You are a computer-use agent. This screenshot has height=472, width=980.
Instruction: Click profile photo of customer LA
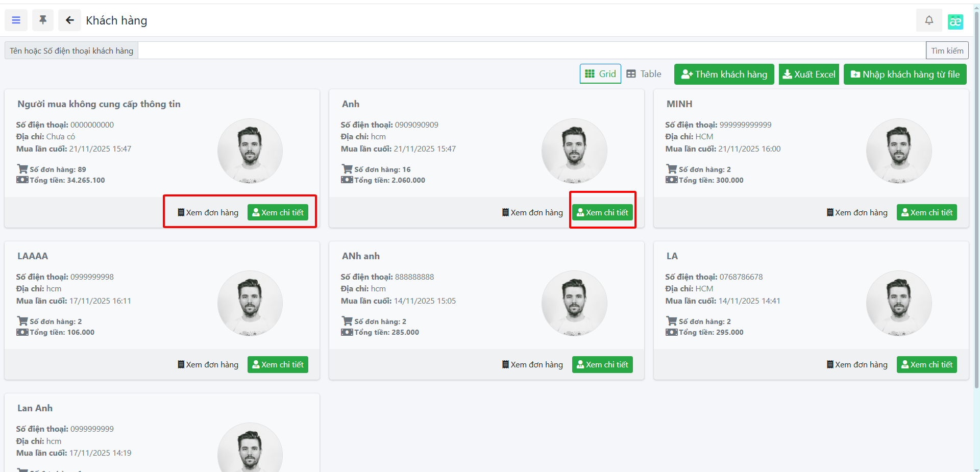coord(899,303)
